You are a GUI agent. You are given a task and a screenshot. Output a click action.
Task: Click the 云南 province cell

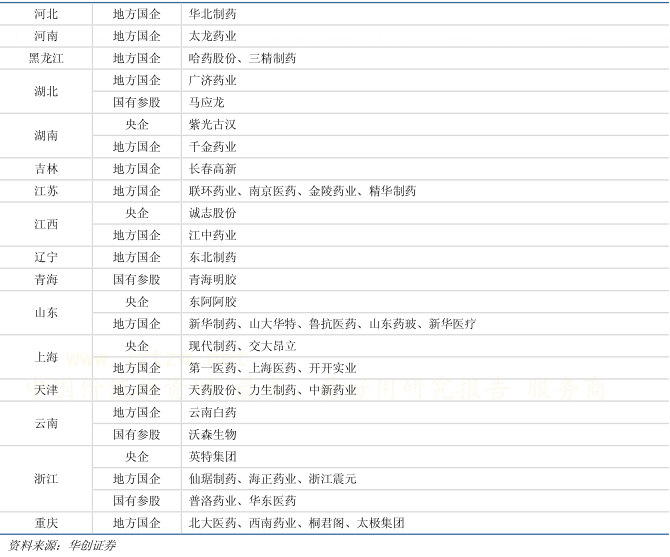click(x=46, y=423)
